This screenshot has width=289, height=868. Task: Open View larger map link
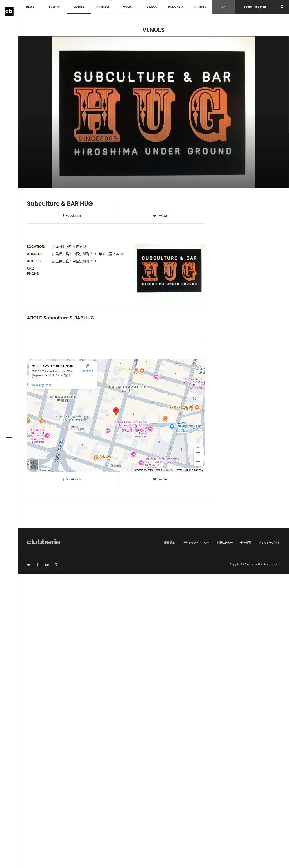[x=42, y=385]
